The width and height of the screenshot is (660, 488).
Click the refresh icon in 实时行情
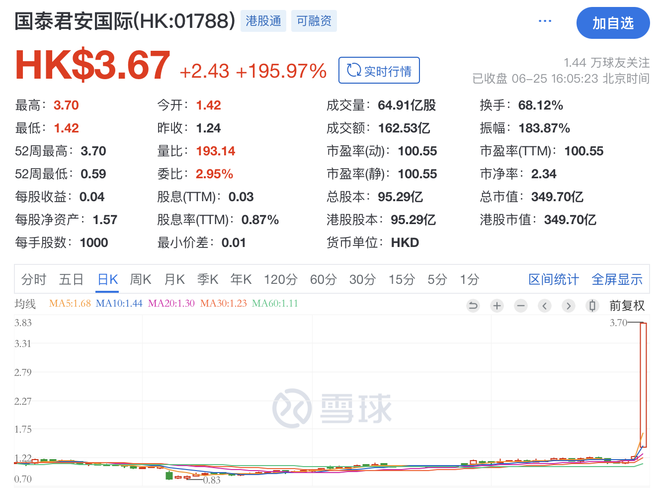(353, 71)
